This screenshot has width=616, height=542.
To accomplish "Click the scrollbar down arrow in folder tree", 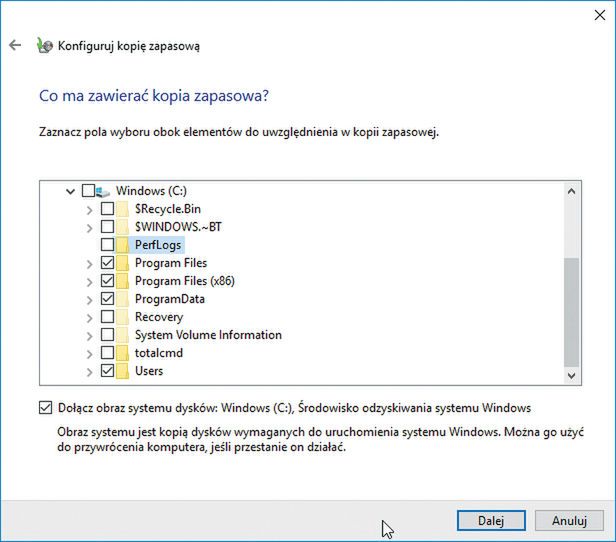I will pos(572,376).
